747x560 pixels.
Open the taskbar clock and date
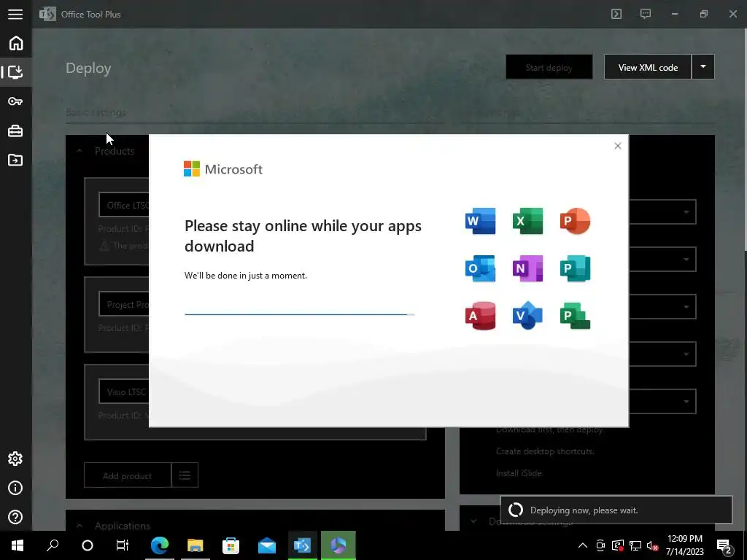[684, 545]
